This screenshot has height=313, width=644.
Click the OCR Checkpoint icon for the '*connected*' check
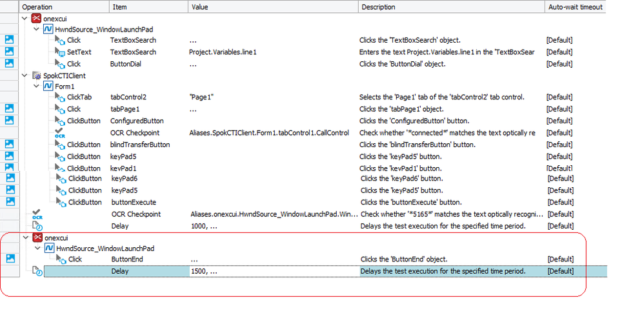click(60, 132)
